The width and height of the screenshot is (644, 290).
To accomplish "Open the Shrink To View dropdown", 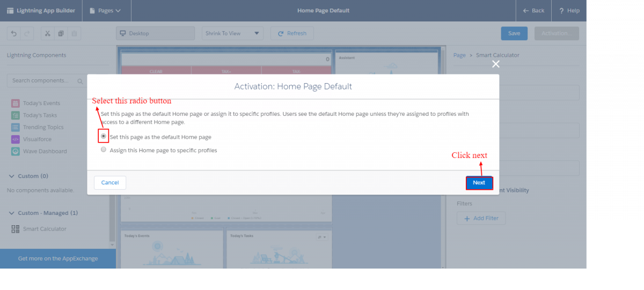I will tap(233, 33).
